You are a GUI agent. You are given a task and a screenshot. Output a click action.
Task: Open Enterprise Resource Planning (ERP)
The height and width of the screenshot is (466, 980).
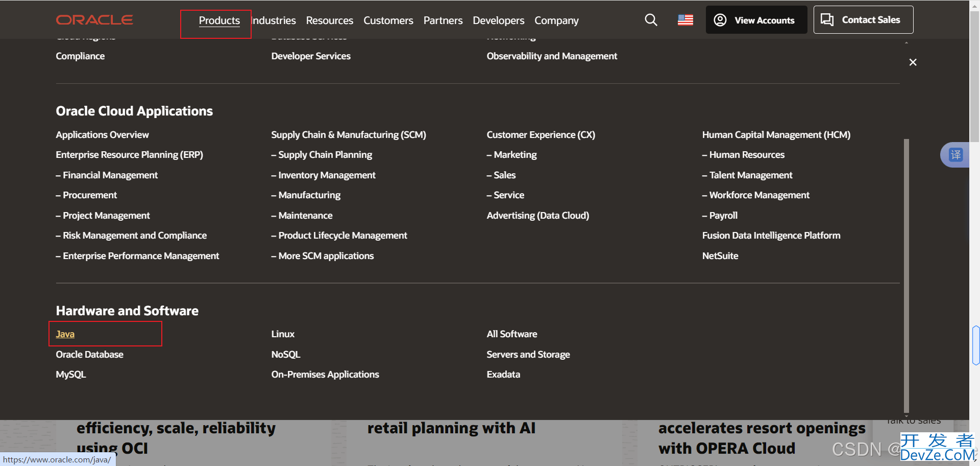129,155
